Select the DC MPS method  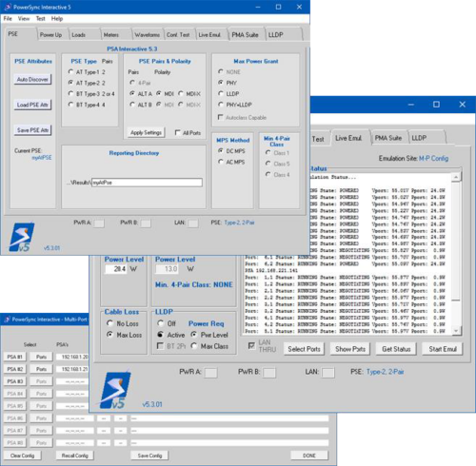pos(221,151)
